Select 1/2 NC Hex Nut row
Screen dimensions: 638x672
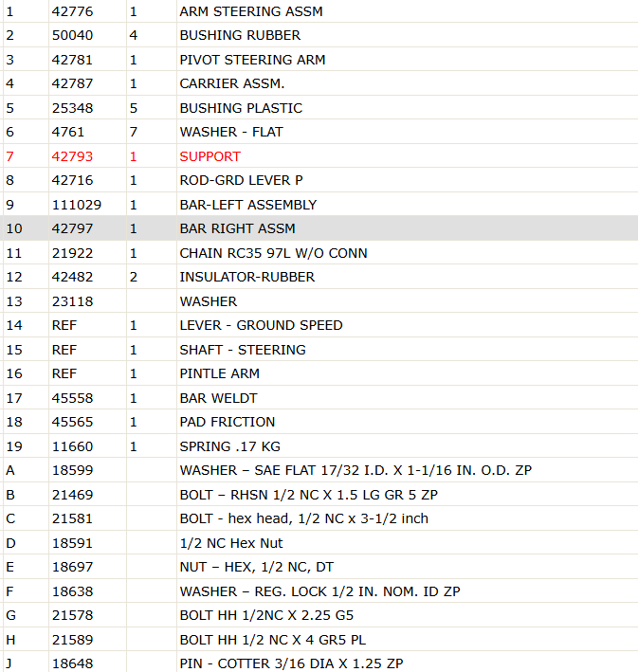[319, 543]
